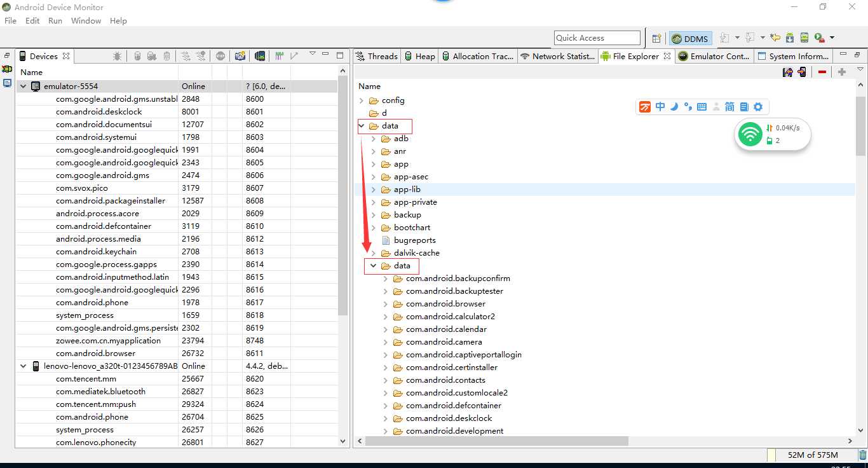Click the Sogou input logo icon
This screenshot has width=868, height=468.
click(x=645, y=107)
